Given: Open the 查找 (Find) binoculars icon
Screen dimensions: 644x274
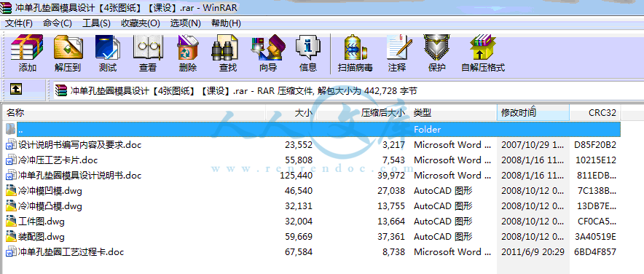Looking at the screenshot, I should [x=227, y=53].
